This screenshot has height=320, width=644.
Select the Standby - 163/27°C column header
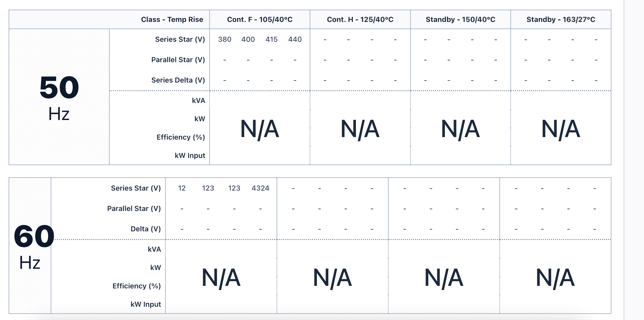click(x=561, y=20)
